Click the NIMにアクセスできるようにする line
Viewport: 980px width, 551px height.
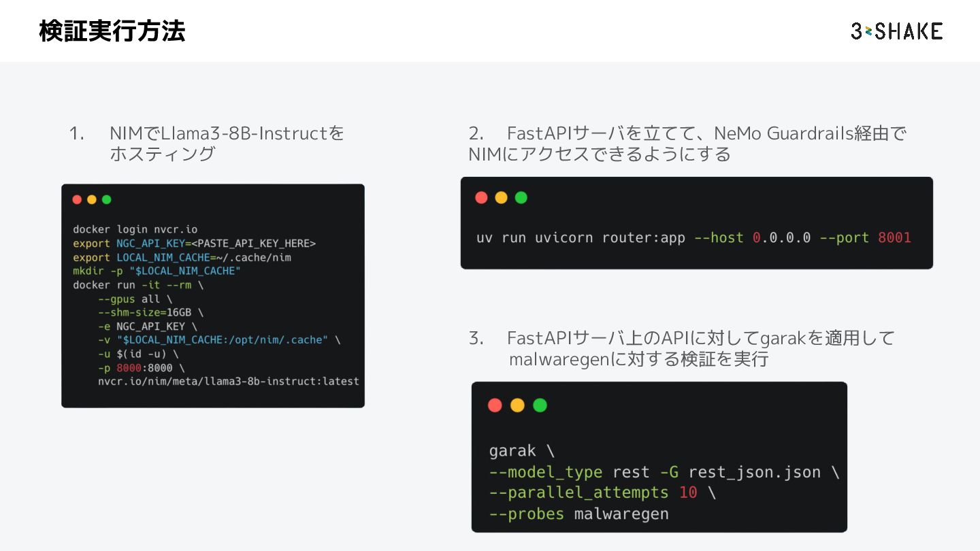pyautogui.click(x=599, y=154)
